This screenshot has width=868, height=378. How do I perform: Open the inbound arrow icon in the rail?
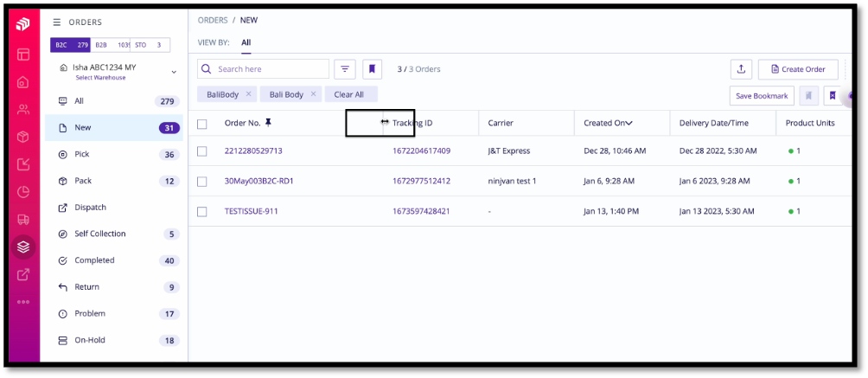[22, 164]
